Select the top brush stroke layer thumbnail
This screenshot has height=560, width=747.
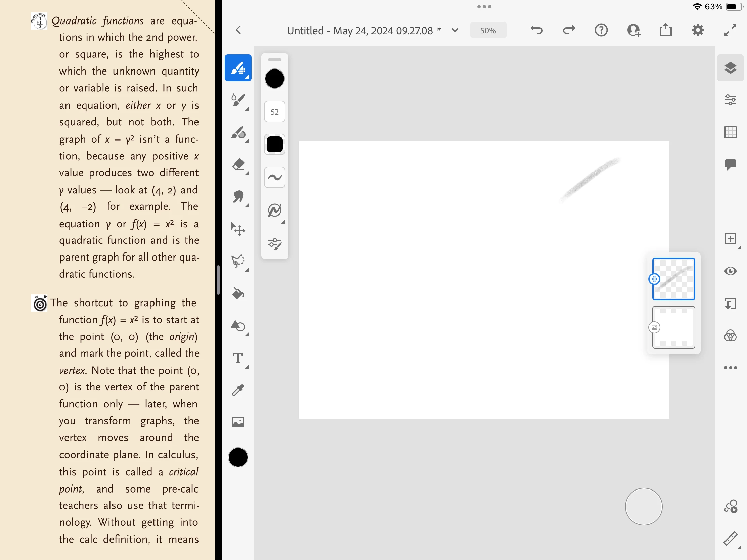673,279
